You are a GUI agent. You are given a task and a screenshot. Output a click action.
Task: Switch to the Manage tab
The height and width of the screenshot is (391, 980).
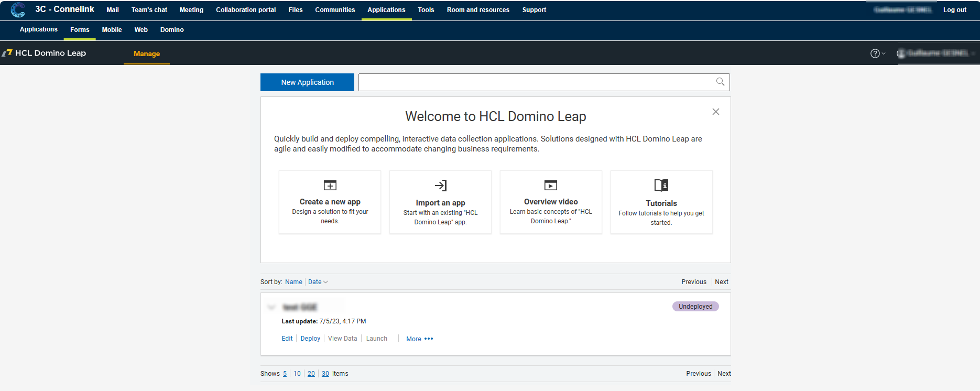(x=147, y=53)
